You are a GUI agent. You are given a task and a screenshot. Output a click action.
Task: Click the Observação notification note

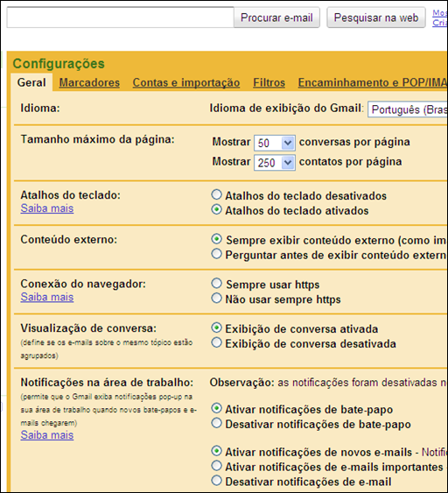[x=328, y=383]
